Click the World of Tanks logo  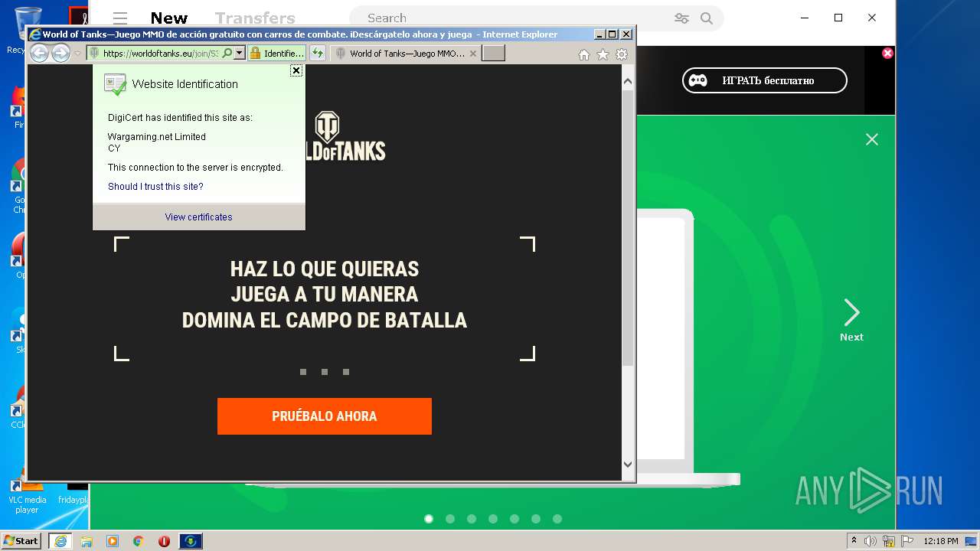[345, 136]
